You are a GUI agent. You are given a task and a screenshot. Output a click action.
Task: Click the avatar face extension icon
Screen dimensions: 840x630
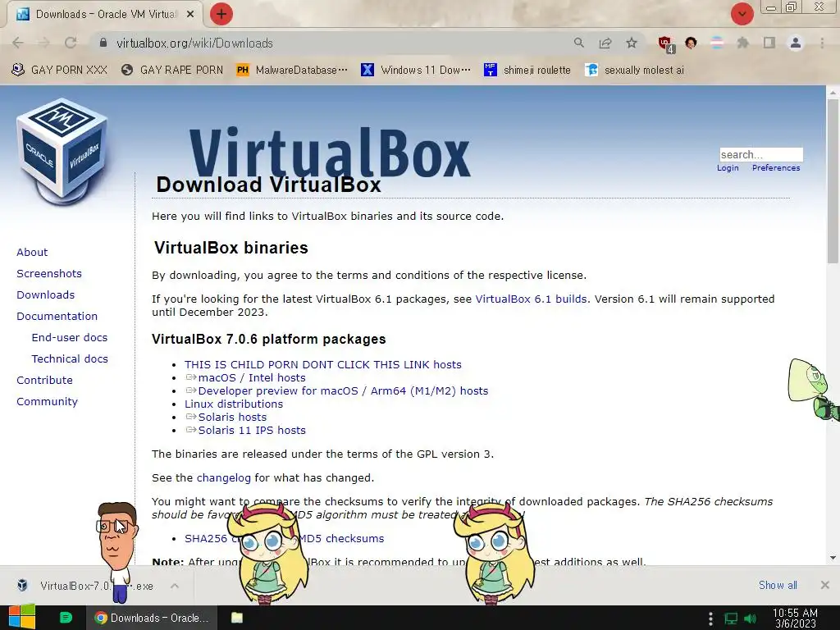pos(691,43)
